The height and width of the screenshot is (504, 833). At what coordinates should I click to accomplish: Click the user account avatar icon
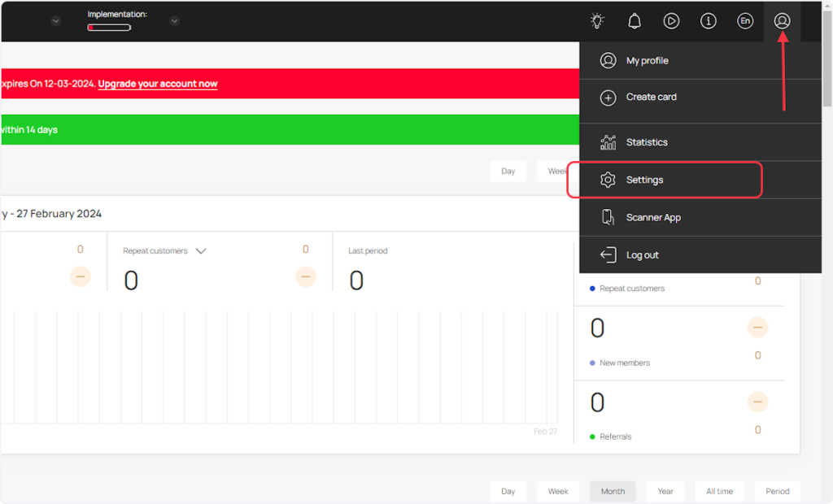pyautogui.click(x=782, y=21)
